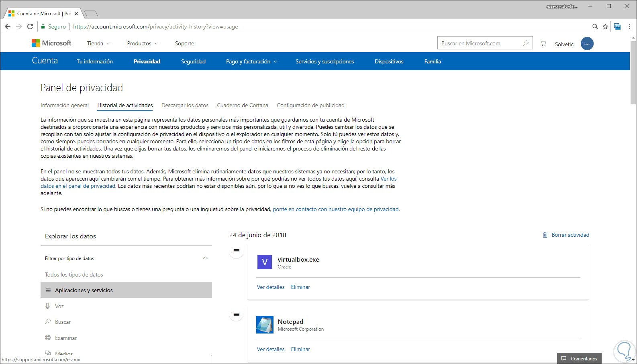The height and width of the screenshot is (364, 637).
Task: Click the globe icon next to Examinar
Action: (x=48, y=338)
